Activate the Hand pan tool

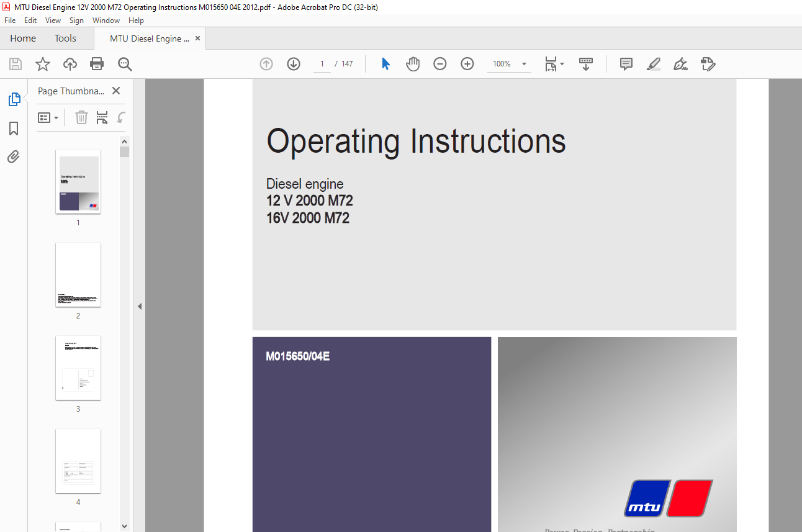pos(413,64)
